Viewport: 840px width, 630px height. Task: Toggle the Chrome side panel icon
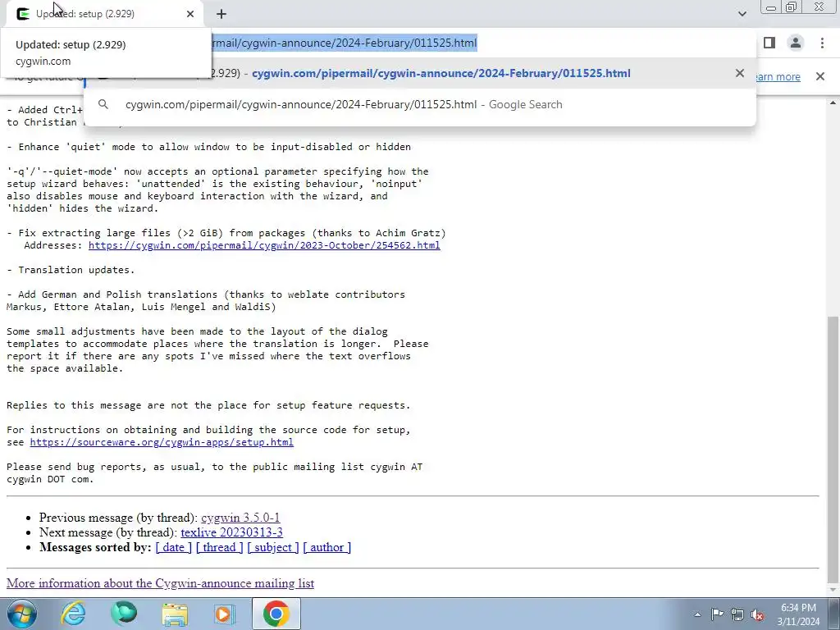coord(769,43)
